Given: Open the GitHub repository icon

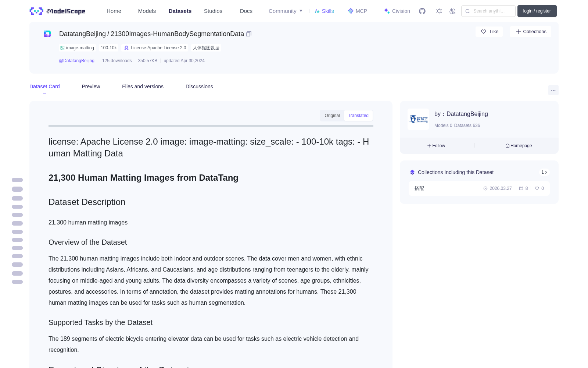Looking at the screenshot, I should pos(422,11).
